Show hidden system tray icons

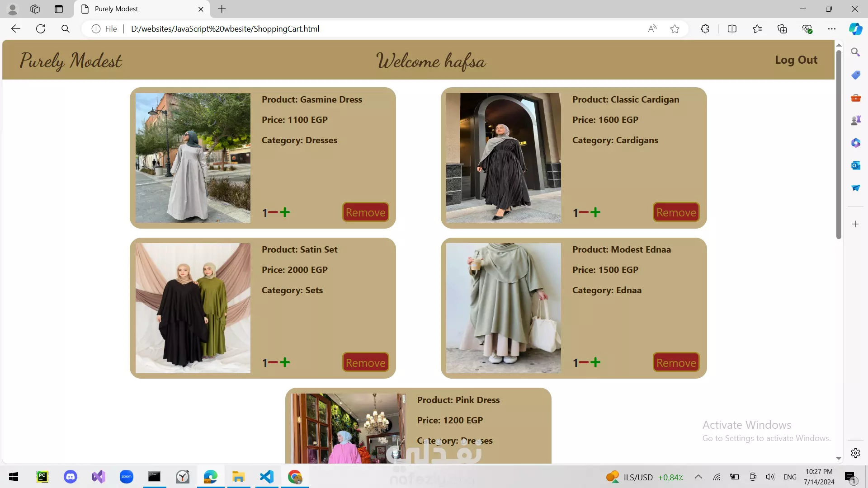(x=698, y=477)
